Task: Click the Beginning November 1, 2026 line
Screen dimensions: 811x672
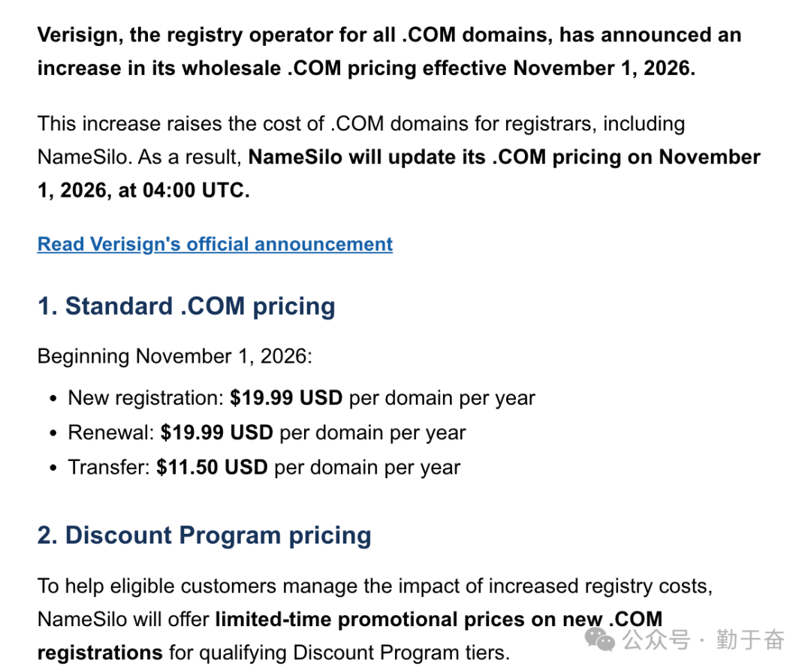Action: pos(175,357)
